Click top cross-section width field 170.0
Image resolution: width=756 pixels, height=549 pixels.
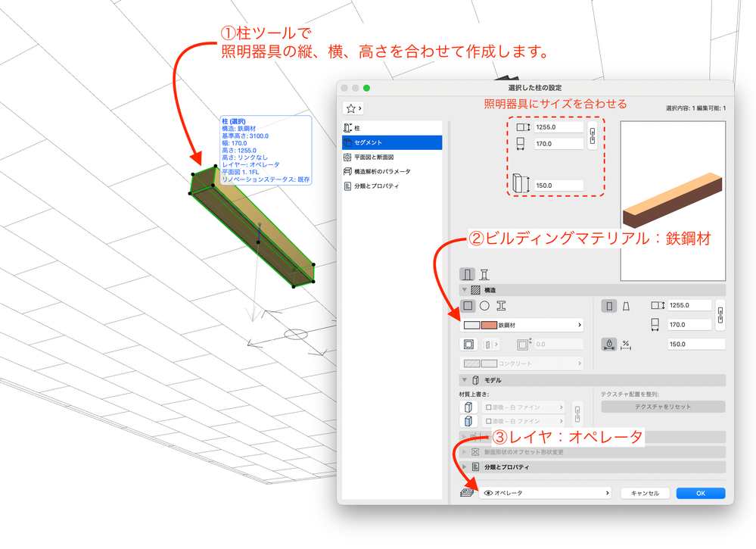[558, 144]
